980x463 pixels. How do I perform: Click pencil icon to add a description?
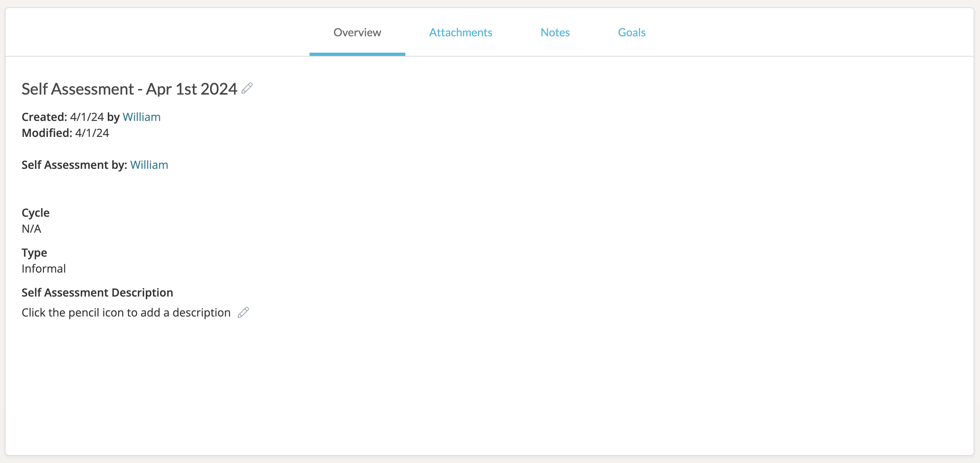pyautogui.click(x=243, y=313)
